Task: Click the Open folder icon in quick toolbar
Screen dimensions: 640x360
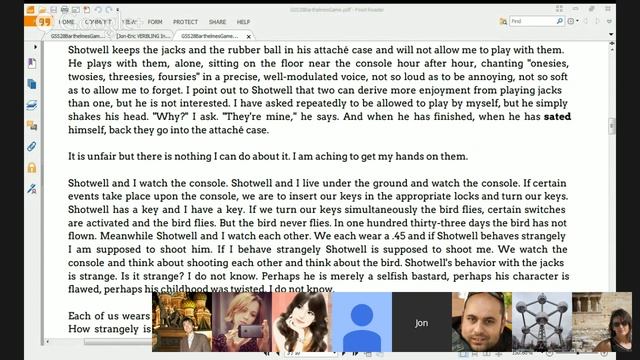Action: click(x=42, y=9)
